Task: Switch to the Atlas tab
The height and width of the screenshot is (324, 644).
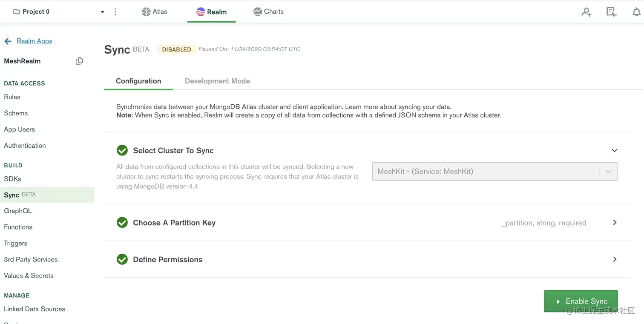Action: pos(154,11)
